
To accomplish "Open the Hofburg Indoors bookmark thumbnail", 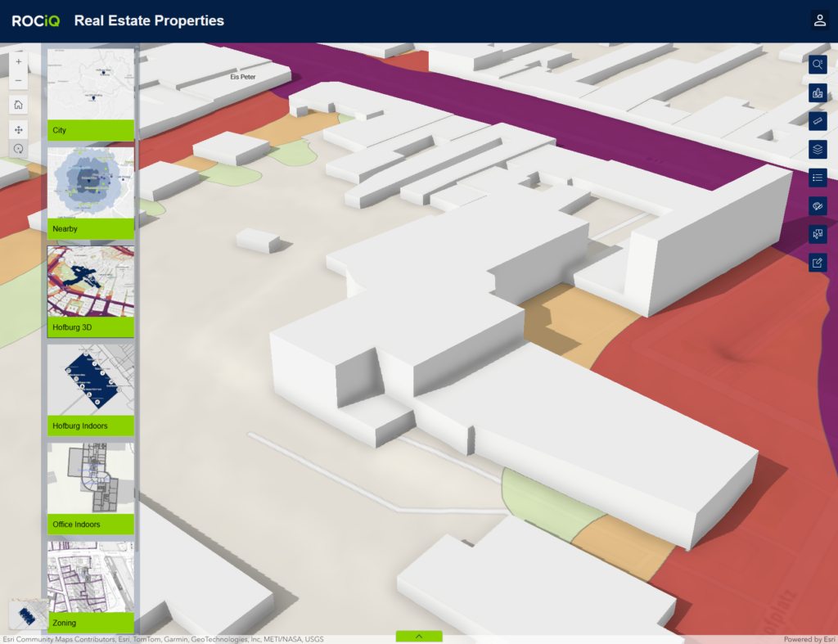I will pyautogui.click(x=91, y=380).
